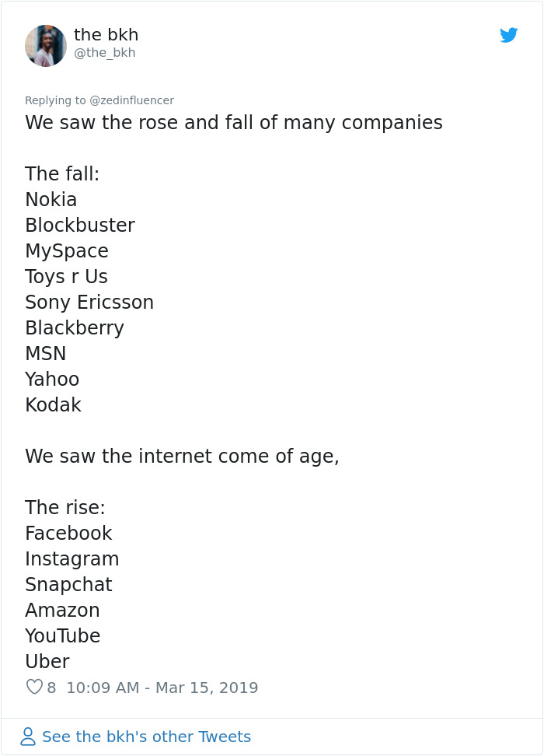Select the 'Replying to' label
The width and height of the screenshot is (544, 756).
pyautogui.click(x=57, y=100)
